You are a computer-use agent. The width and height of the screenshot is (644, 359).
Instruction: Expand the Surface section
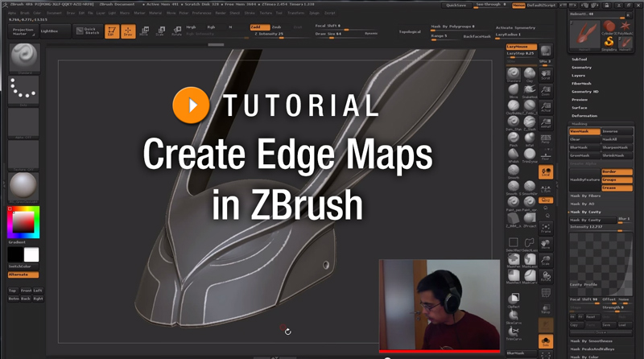580,108
